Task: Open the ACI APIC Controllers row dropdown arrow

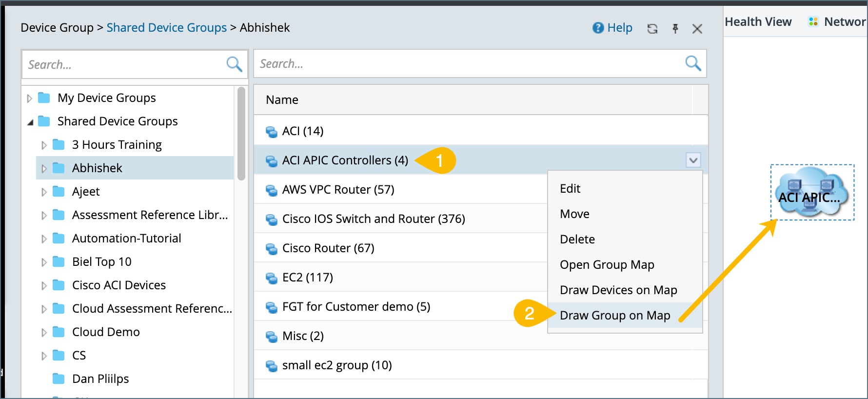Action: click(x=693, y=160)
